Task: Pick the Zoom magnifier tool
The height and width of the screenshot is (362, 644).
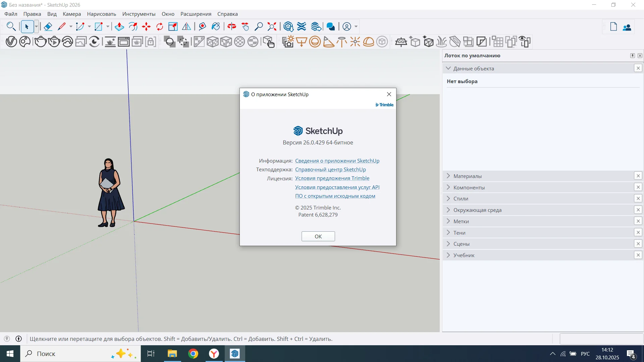Action: 259,26
